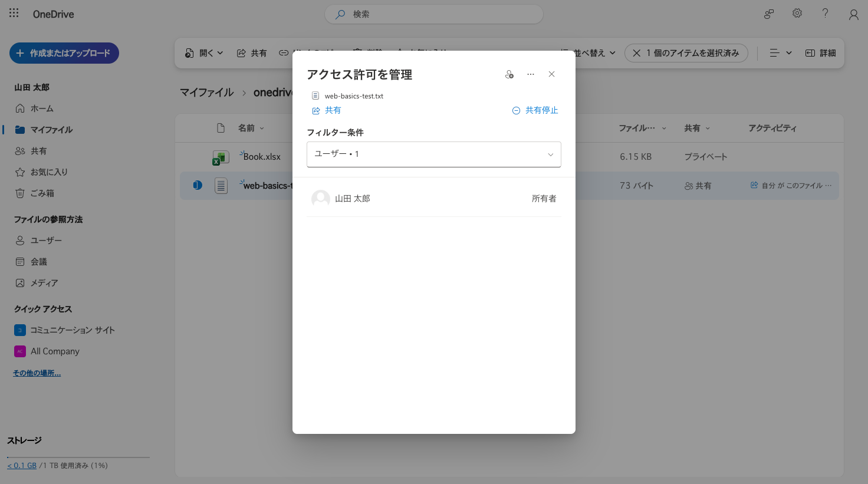868x484 pixels.
Task: Open All Company quick access
Action: (x=47, y=351)
